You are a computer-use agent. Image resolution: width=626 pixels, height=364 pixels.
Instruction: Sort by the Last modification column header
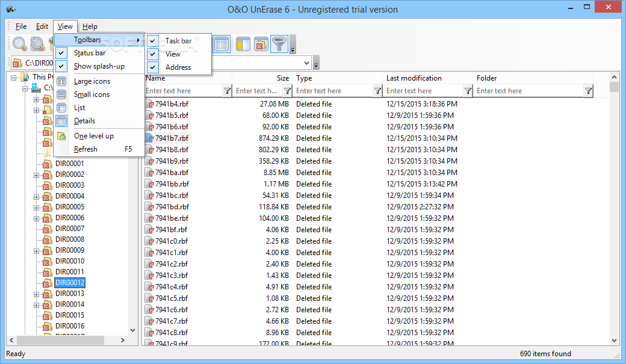pos(427,78)
